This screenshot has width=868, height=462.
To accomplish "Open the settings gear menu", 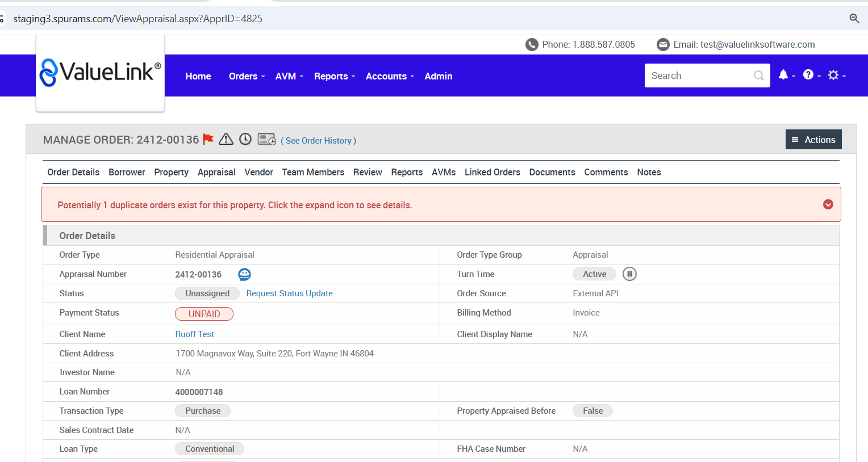I will pos(833,75).
